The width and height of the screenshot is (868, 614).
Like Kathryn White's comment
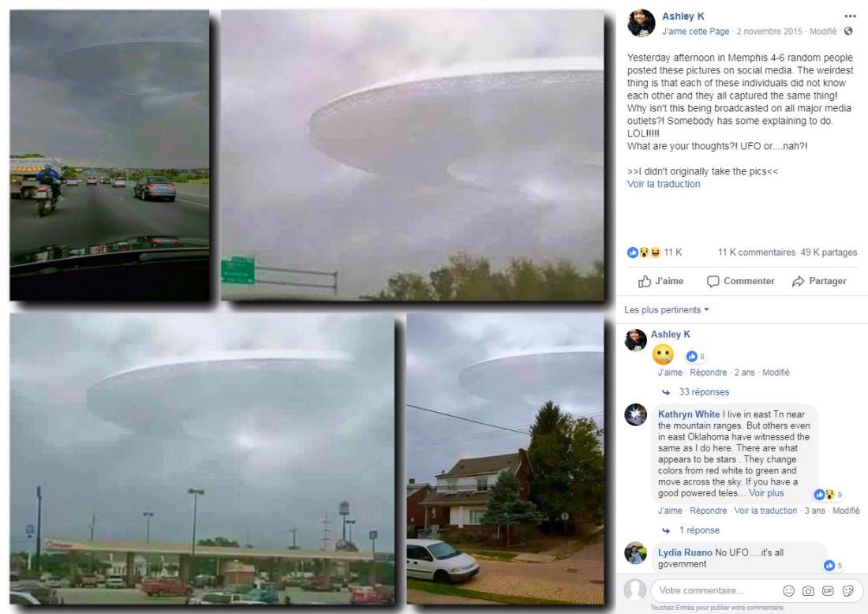pyautogui.click(x=669, y=511)
